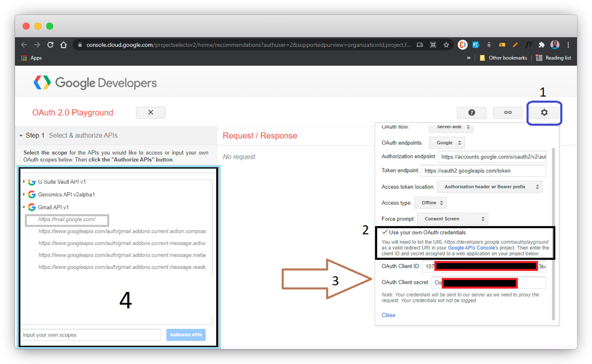Click the browser address bar URL
592x364 pixels.
coord(248,45)
